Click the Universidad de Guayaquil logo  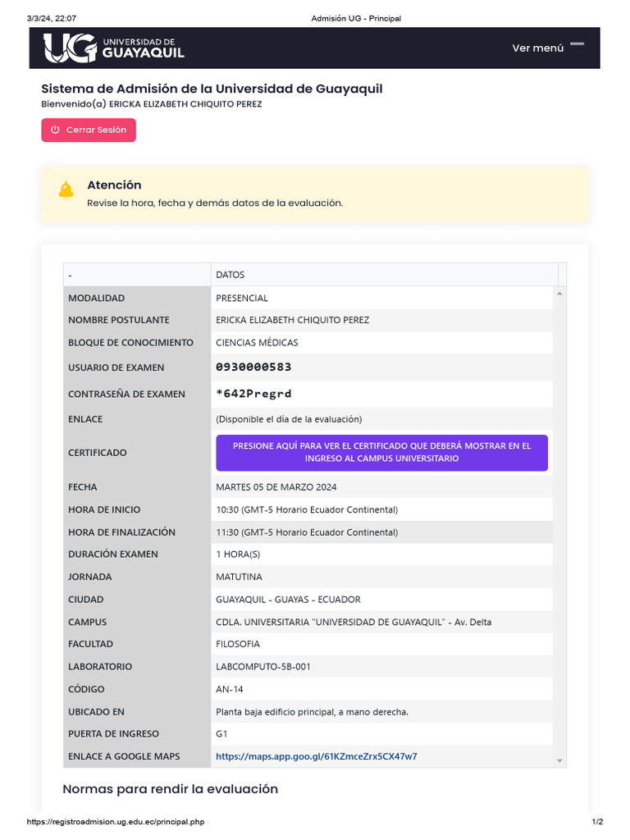click(x=114, y=48)
